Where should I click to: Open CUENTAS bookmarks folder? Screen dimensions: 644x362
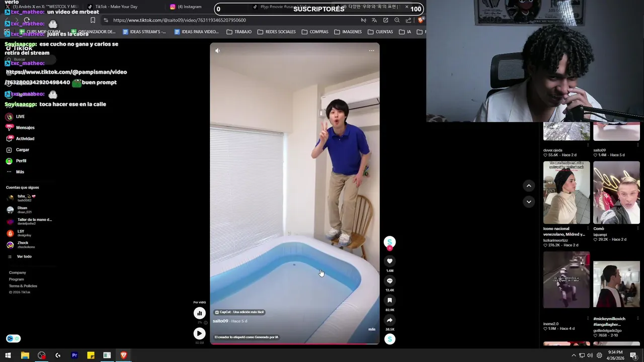[x=380, y=32]
